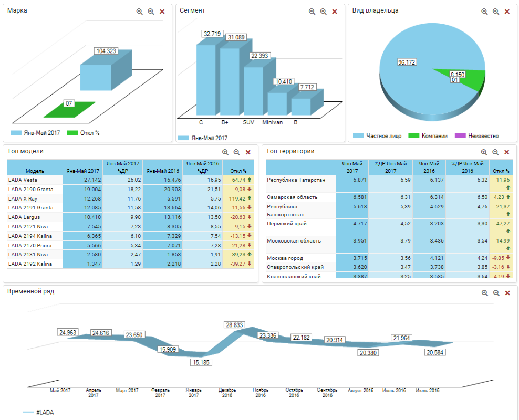
Task: Select the SUV bar in Сегмент chart
Action: pyautogui.click(x=253, y=89)
